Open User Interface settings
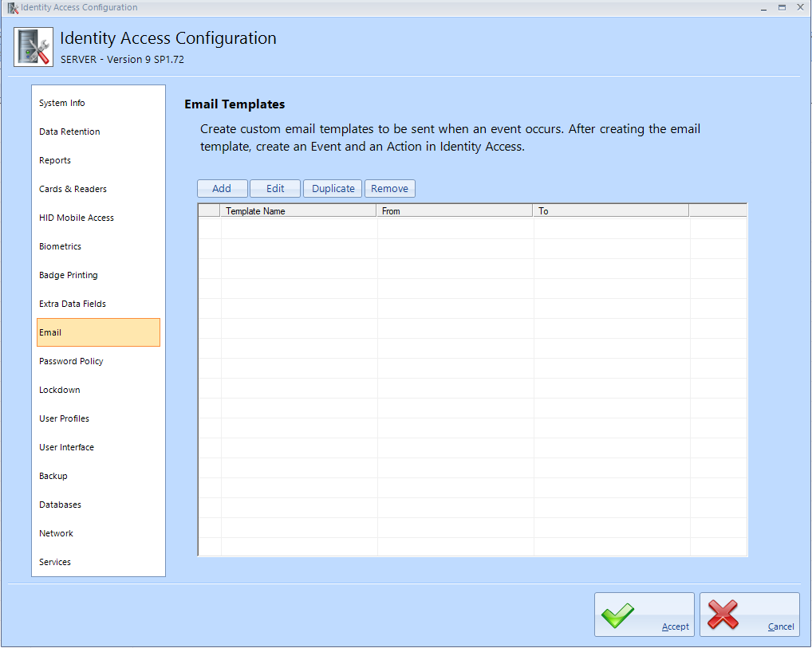The height and width of the screenshot is (648, 812). (98, 447)
